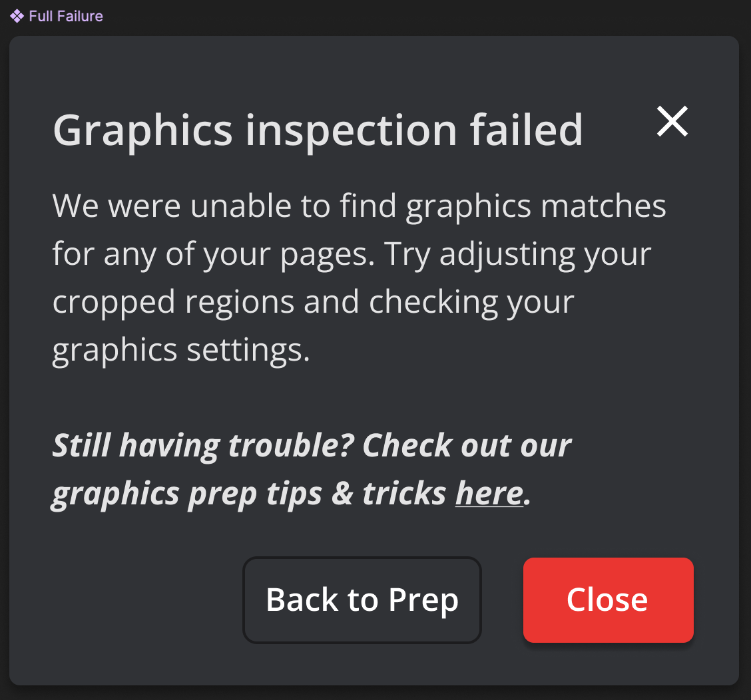The width and height of the screenshot is (751, 700).
Task: Select the "Full Failure" frame label
Action: coord(66,16)
